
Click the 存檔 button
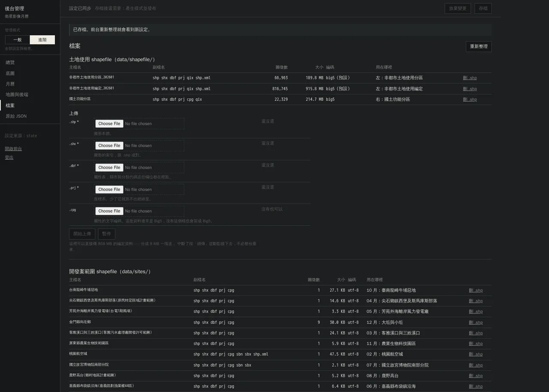(x=483, y=9)
